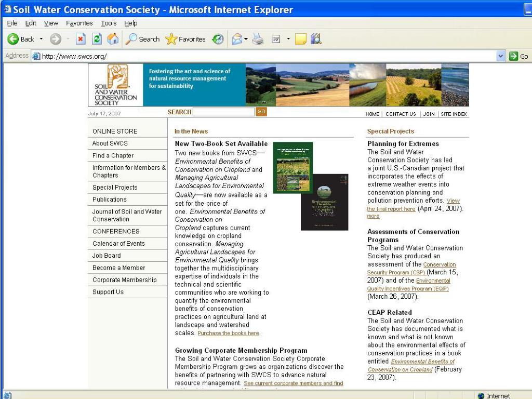Screen dimensions: 532x399
Task: Select Find a Chapter
Action: pyautogui.click(x=113, y=155)
